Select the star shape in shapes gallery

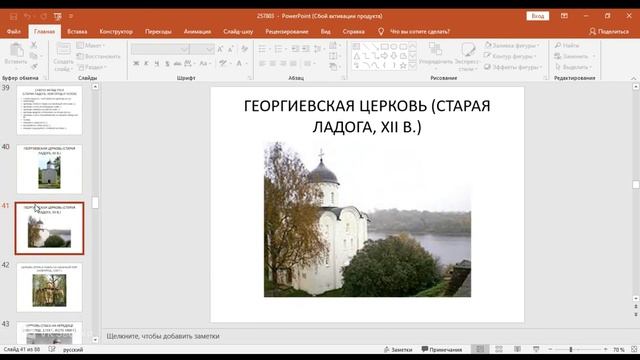click(403, 65)
